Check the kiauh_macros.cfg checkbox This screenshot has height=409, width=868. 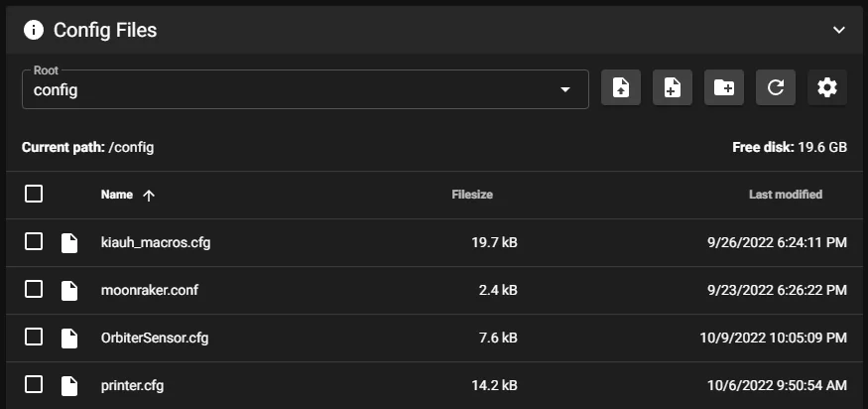[x=34, y=242]
